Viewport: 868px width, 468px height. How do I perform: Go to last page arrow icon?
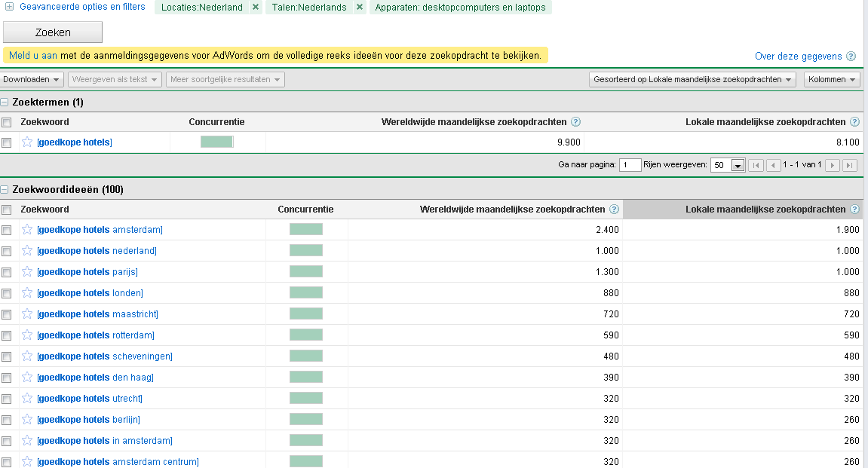pyautogui.click(x=850, y=165)
